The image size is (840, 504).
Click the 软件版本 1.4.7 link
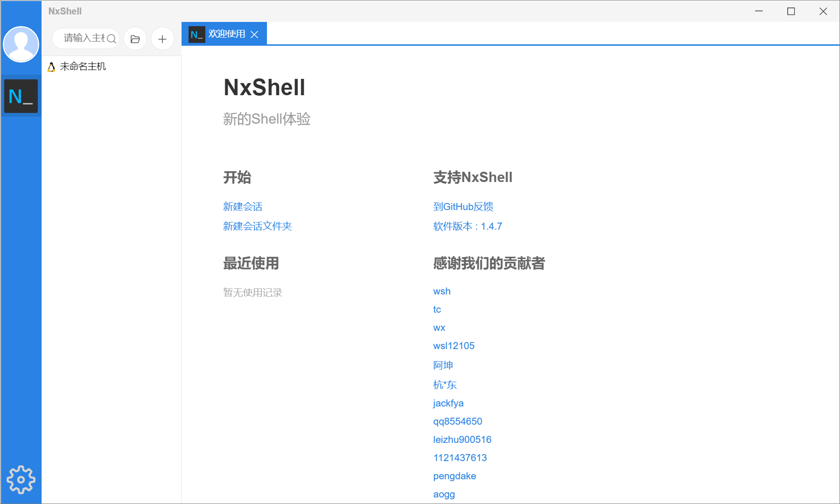point(468,226)
